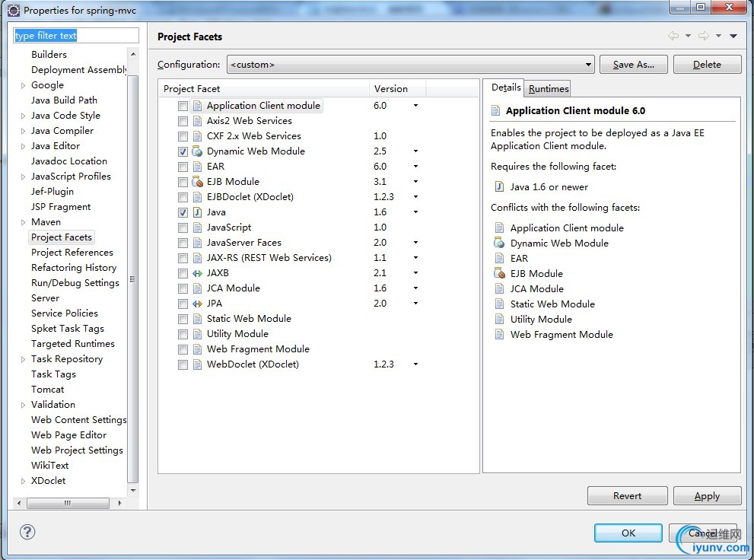Click the Save As... button
Viewport: 754px width, 560px height.
[x=633, y=65]
